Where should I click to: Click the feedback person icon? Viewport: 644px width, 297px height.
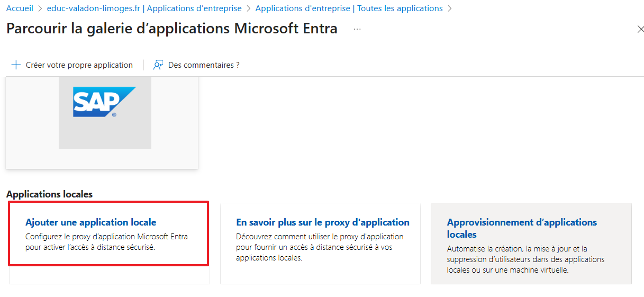tap(158, 65)
